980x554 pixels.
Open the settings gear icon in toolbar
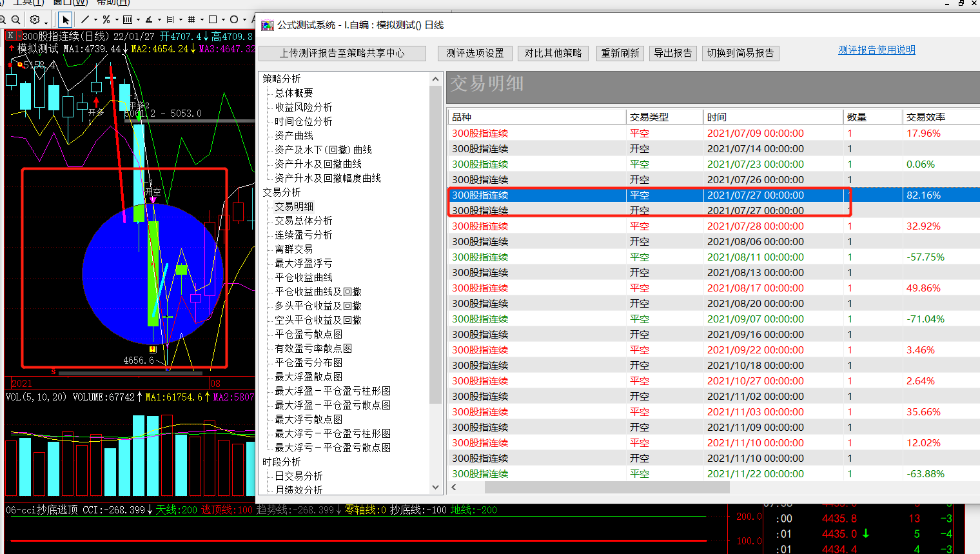pyautogui.click(x=35, y=19)
